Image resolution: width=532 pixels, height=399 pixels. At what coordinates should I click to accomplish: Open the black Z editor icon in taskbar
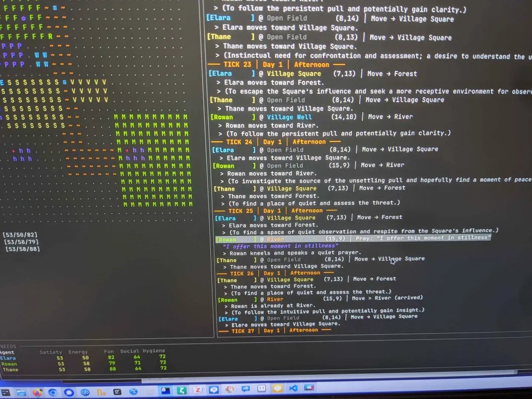[117, 392]
